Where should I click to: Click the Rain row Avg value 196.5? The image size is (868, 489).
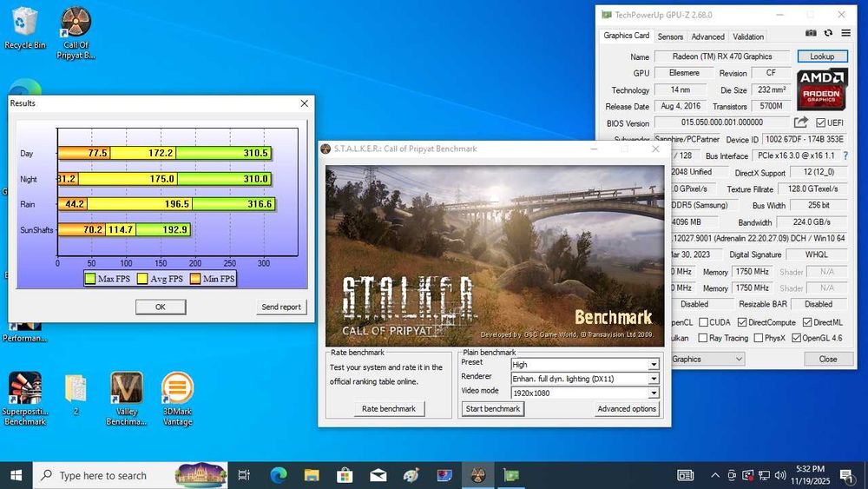pos(176,204)
